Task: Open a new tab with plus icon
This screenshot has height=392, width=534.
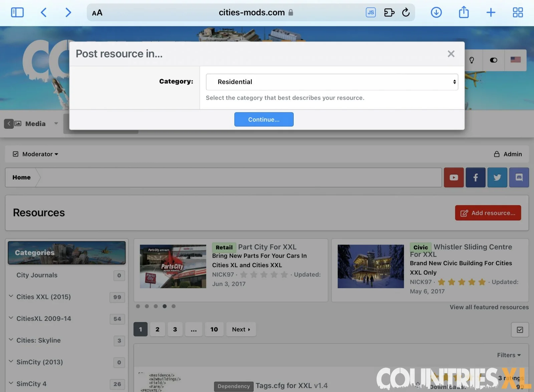Action: 491,13
